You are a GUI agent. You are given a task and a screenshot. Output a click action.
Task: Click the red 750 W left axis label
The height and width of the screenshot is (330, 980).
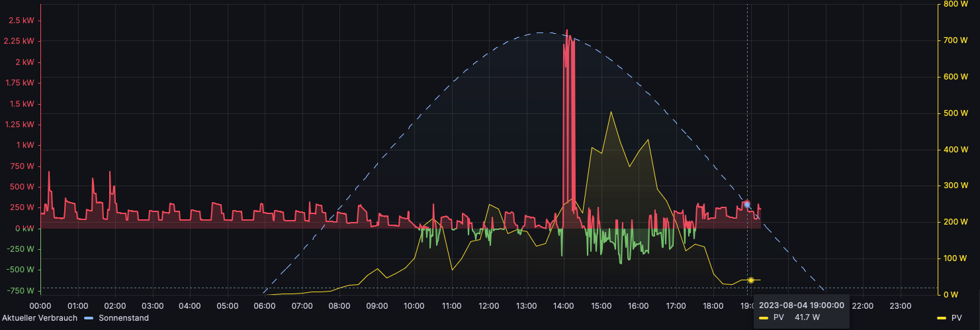pos(22,166)
